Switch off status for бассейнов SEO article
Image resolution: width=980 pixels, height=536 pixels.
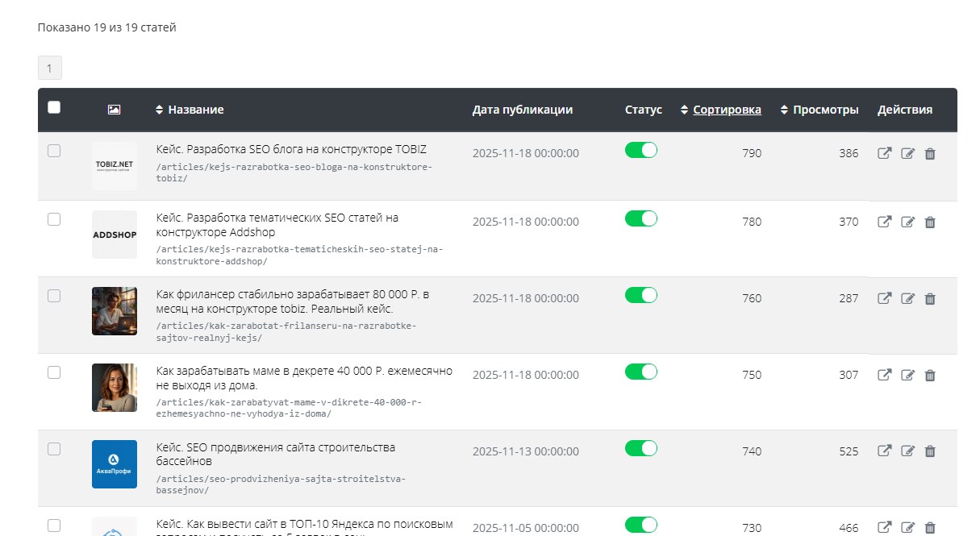[641, 448]
